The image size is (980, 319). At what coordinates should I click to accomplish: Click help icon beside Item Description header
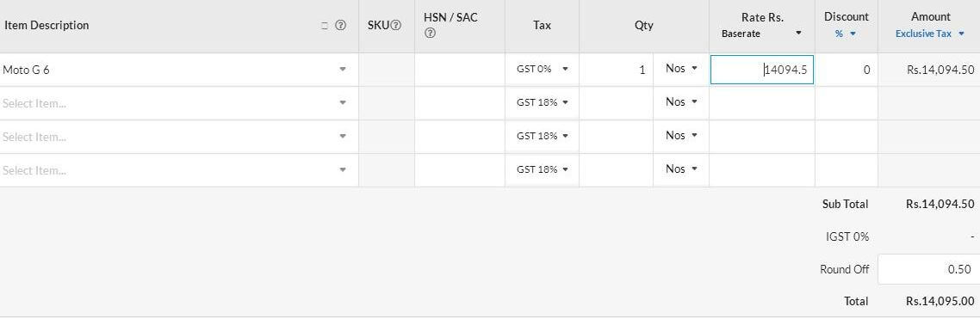point(341,26)
